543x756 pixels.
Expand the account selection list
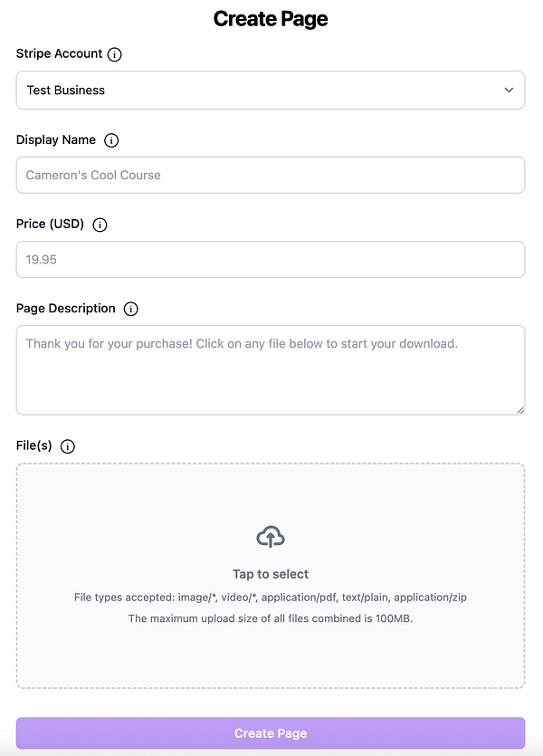coord(271,90)
